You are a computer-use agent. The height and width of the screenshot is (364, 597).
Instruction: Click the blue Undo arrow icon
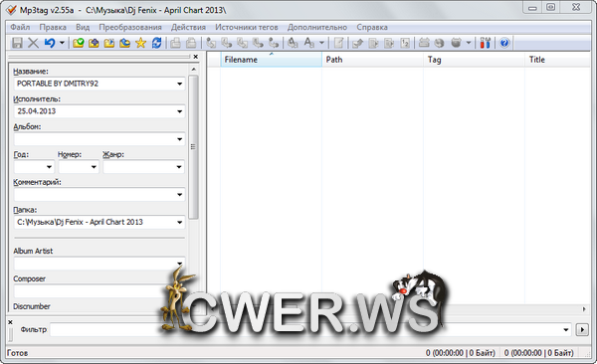[x=50, y=43]
